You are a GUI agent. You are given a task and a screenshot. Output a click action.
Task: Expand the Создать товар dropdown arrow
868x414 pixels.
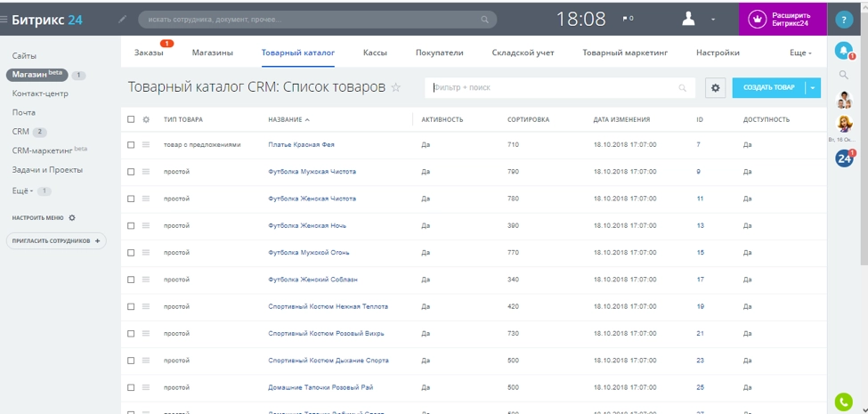[x=812, y=87]
